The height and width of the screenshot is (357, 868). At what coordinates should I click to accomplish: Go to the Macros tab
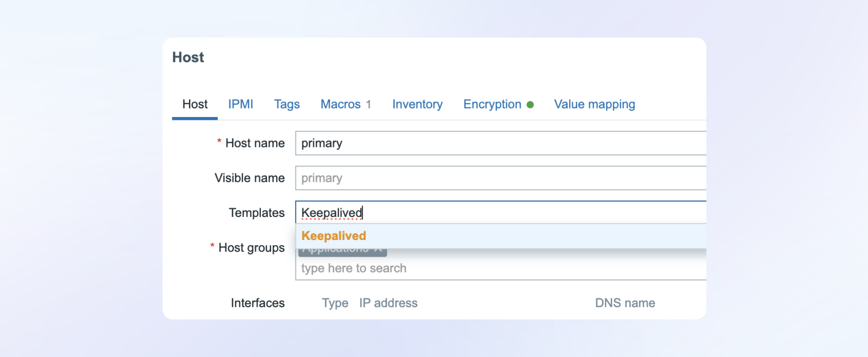(x=340, y=104)
